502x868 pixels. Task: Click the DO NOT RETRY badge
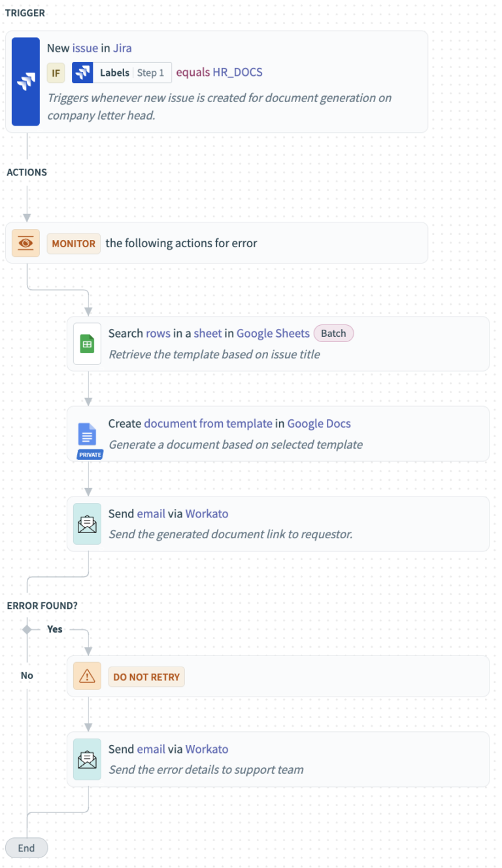coord(146,677)
